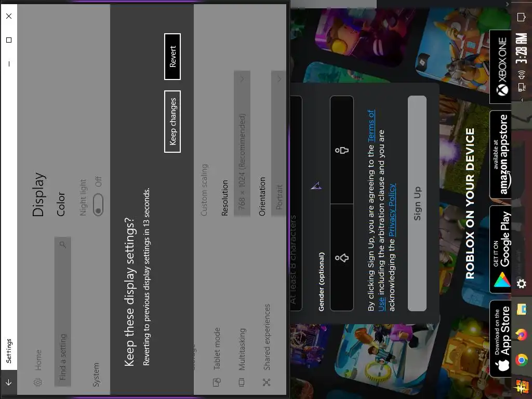The height and width of the screenshot is (399, 532).
Task: Click the password field reading At least 8 characters
Action: coord(296,203)
